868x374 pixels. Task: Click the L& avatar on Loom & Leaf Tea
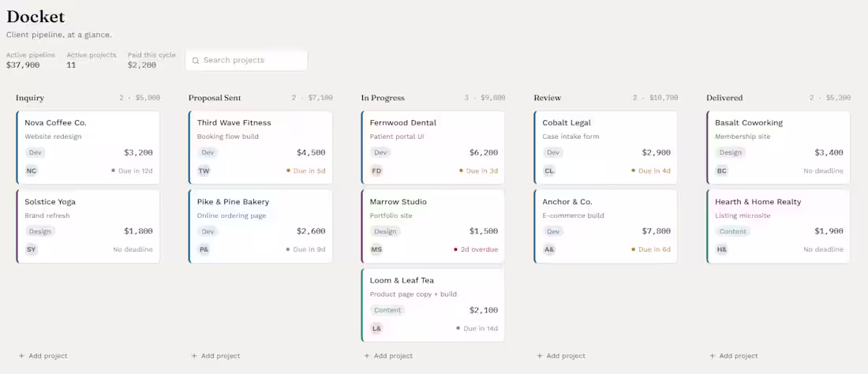pos(377,329)
